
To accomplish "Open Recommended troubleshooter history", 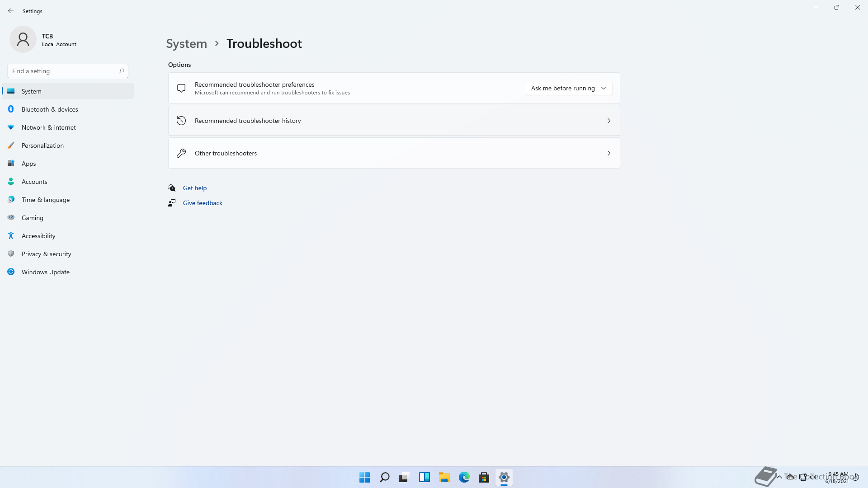I will tap(394, 121).
